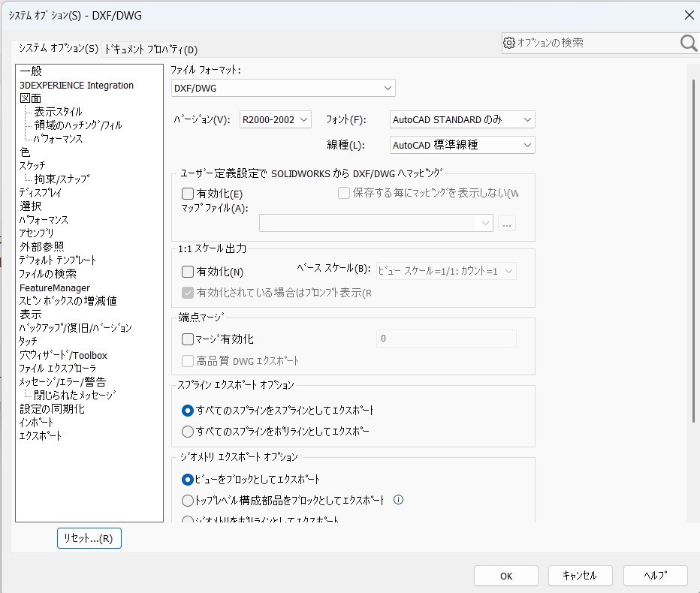
Task: Select 3DEXPERIENCE Integration in the tree
Action: (77, 86)
